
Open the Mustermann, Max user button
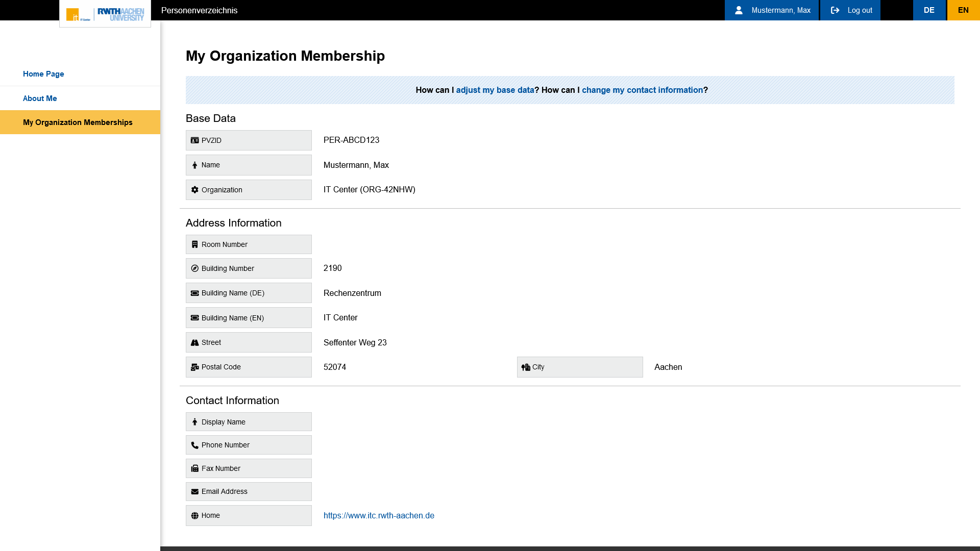[x=772, y=10]
